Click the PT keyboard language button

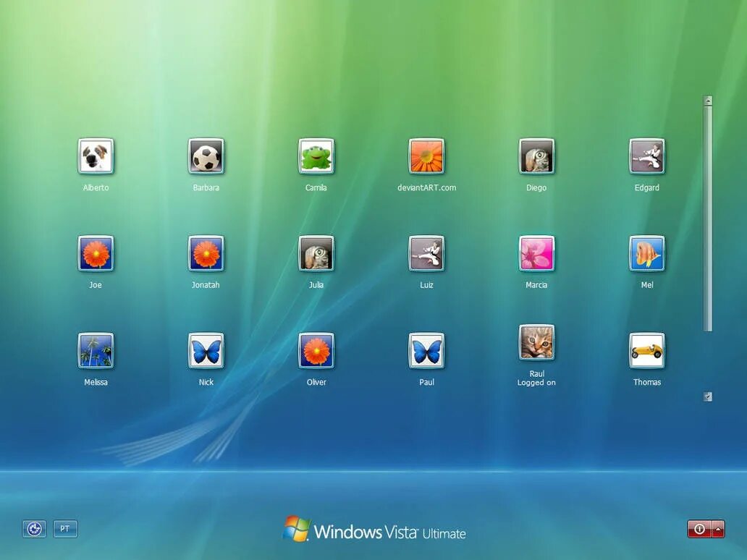tap(65, 529)
